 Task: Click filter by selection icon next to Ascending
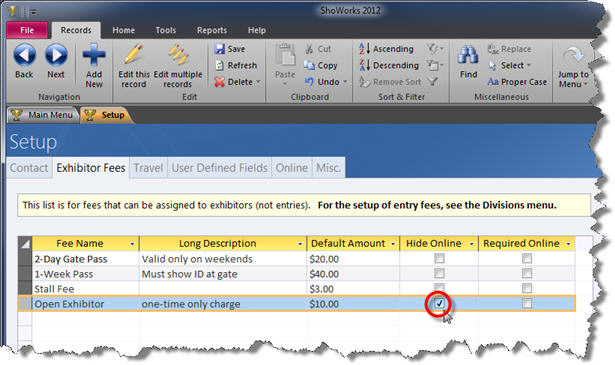pos(434,49)
